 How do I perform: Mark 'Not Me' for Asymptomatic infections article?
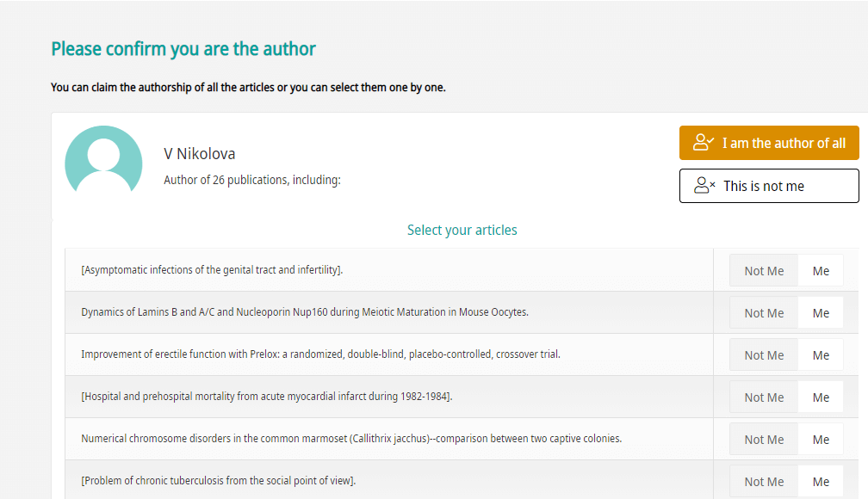764,270
